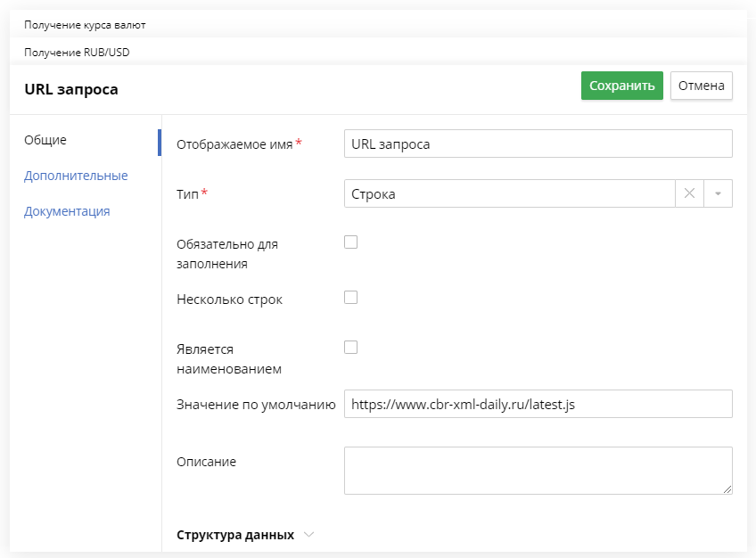The width and height of the screenshot is (756, 558).
Task: Go to Получение RUB/USD breadcrumb
Action: pyautogui.click(x=77, y=52)
